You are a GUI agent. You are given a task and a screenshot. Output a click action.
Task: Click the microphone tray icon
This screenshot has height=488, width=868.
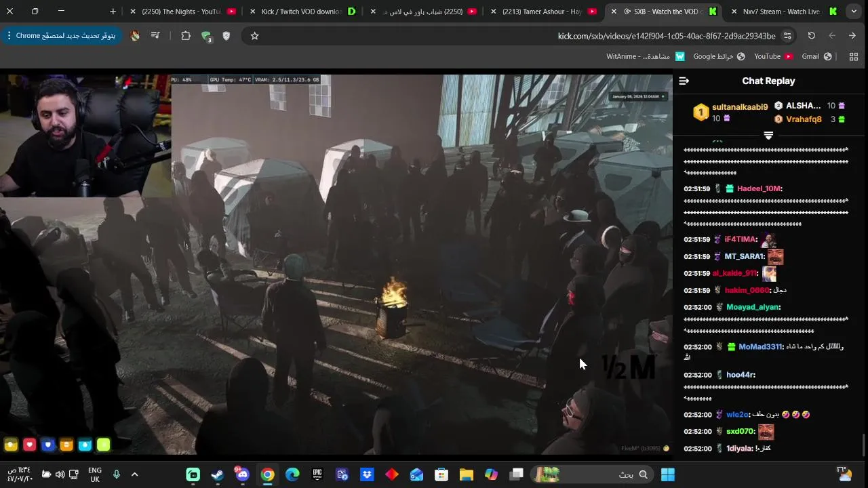click(x=117, y=474)
